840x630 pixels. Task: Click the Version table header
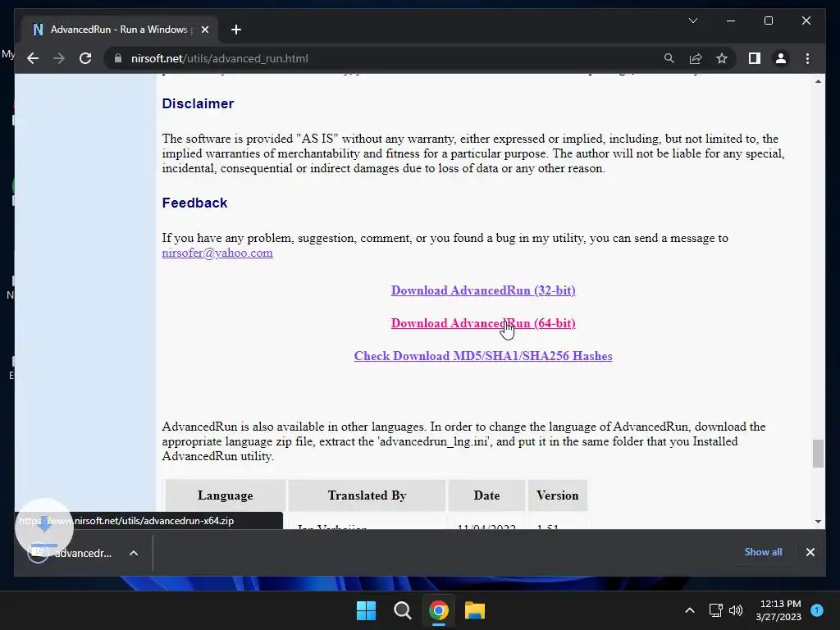tap(557, 495)
